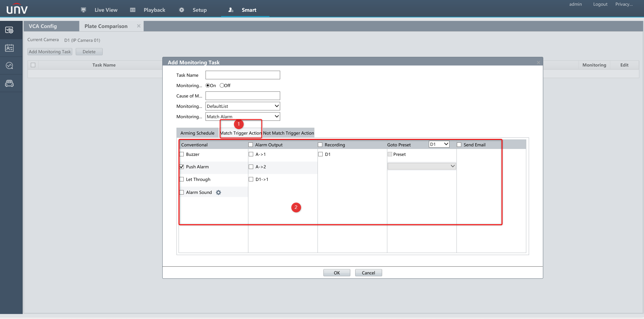This screenshot has width=644, height=319.
Task: Expand the DefaultList monitoring dropdown
Action: 242,106
